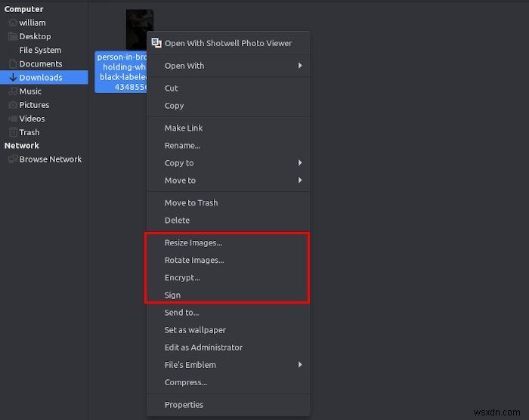Click the Trash bin icon in sidebar

pos(13,132)
